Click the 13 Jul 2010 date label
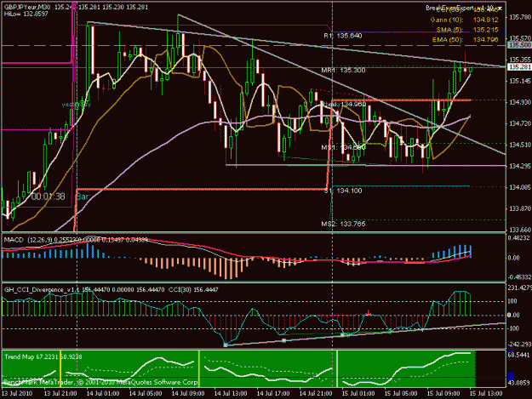 tap(17, 393)
